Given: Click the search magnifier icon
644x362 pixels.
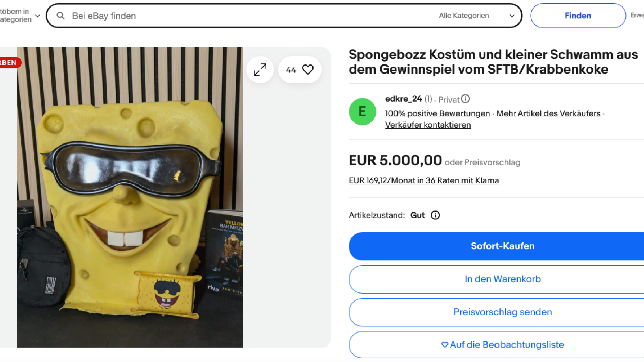Looking at the screenshot, I should click(x=61, y=16).
